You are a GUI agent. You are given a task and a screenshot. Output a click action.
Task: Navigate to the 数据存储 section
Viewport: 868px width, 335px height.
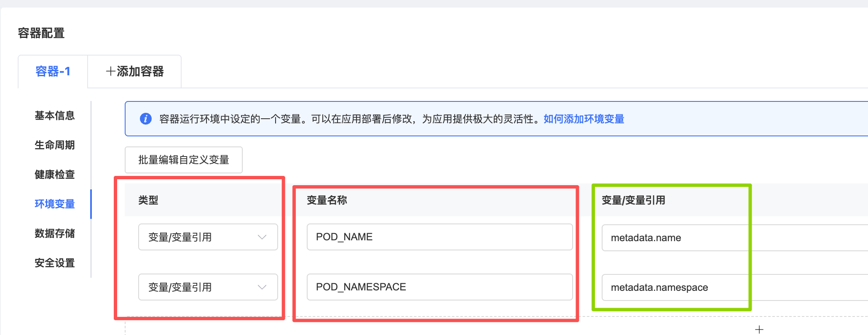click(54, 234)
